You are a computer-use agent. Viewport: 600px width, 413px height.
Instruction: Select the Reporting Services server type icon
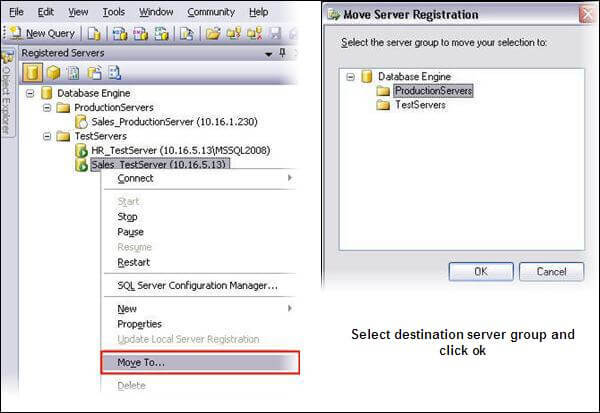point(73,73)
